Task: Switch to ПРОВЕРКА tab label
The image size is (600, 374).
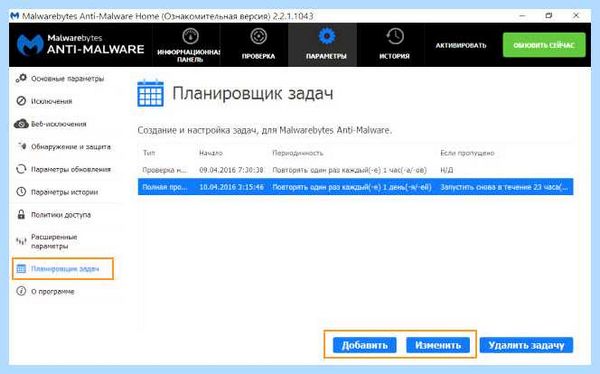Action: point(258,56)
